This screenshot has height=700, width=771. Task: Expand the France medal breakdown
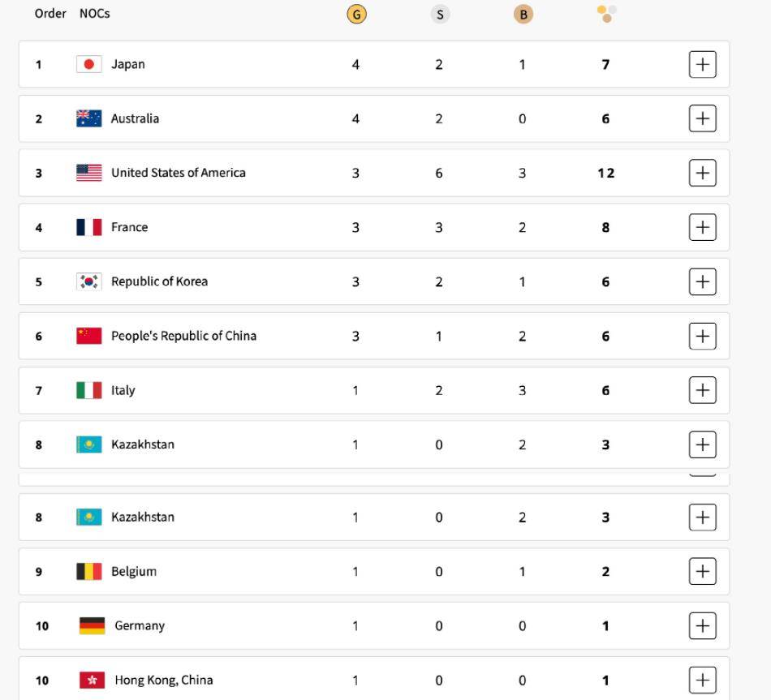pyautogui.click(x=703, y=227)
